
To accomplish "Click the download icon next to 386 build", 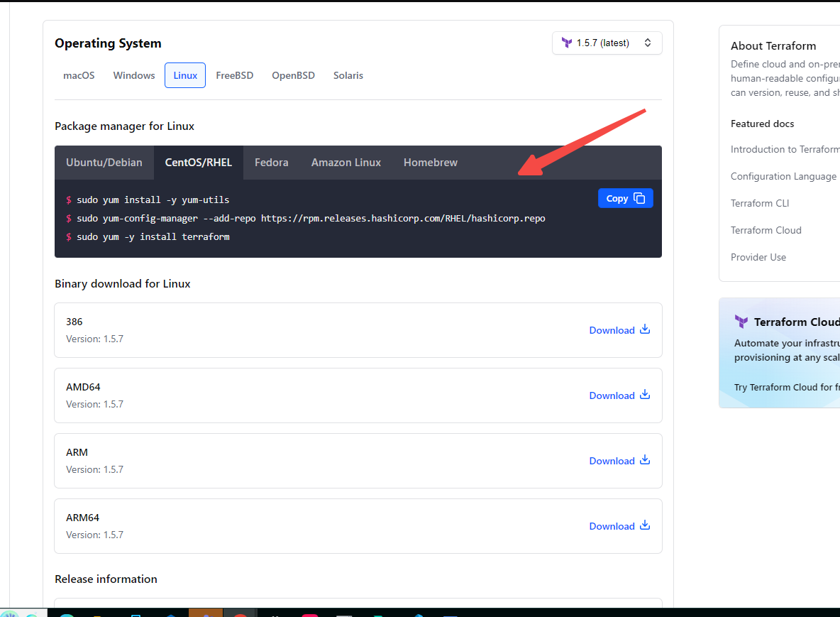I will (x=644, y=329).
